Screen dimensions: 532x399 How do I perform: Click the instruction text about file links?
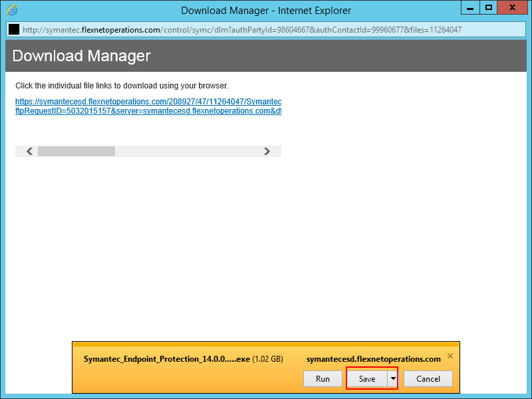(x=122, y=86)
